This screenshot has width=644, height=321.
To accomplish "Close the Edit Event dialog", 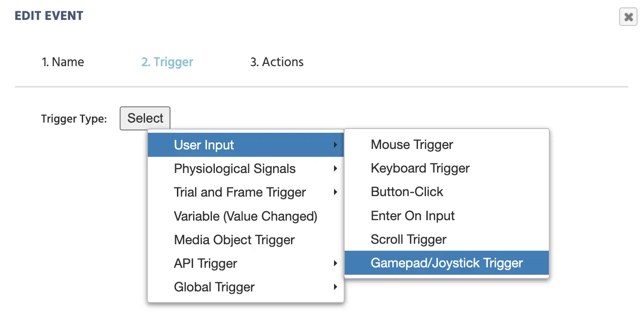I will tap(628, 17).
